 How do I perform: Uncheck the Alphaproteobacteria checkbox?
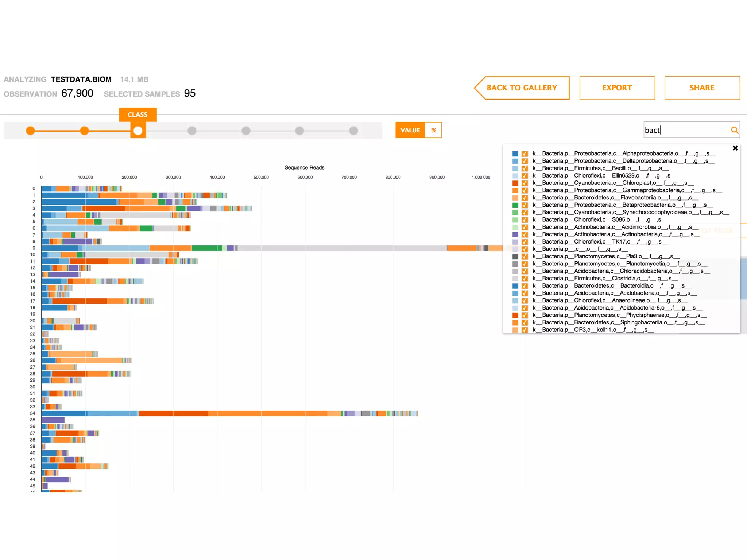[x=525, y=154]
